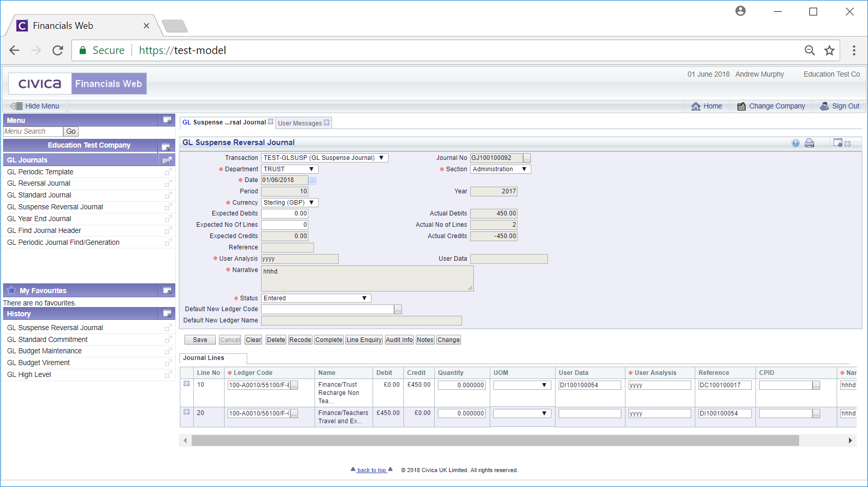Switch to the User Messages tab
The width and height of the screenshot is (868, 487).
300,123
